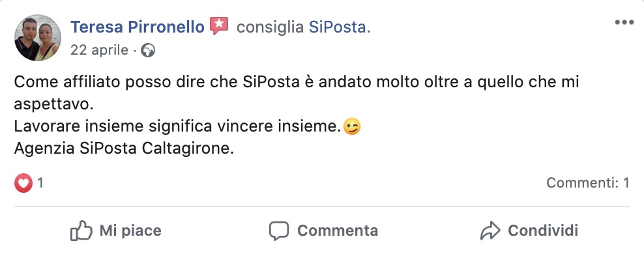
Task: Click the thumbs-up icon to like
Action: point(81,230)
